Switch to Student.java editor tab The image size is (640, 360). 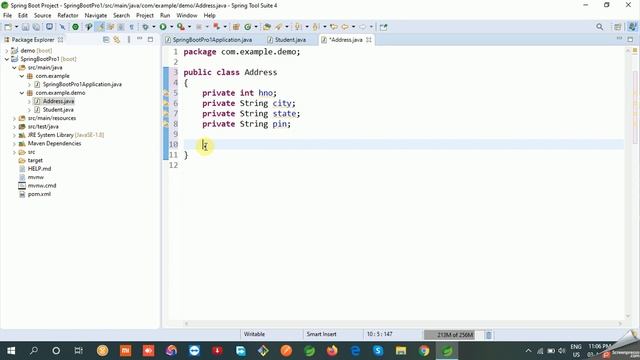click(x=286, y=40)
